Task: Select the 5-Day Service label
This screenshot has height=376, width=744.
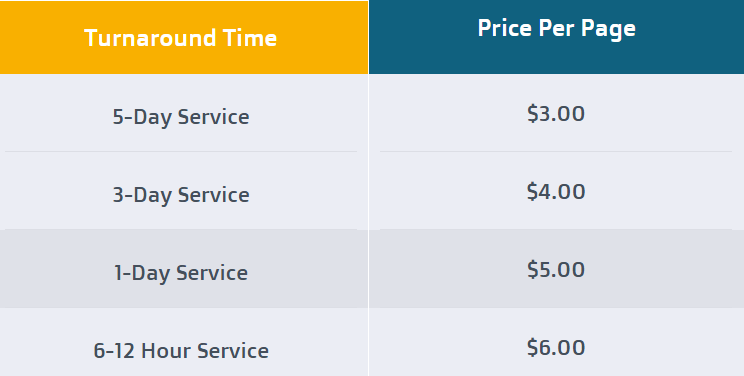Action: [181, 117]
